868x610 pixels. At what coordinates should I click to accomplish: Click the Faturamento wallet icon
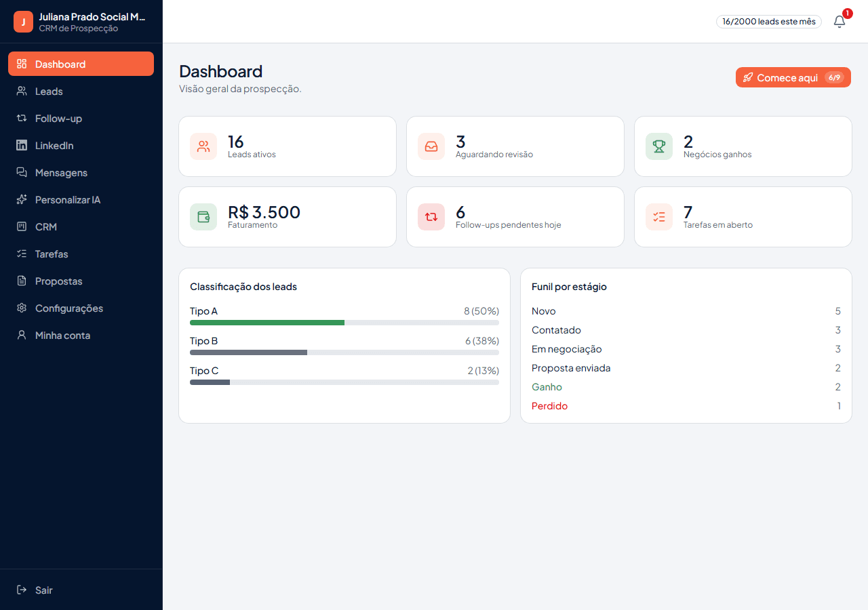click(x=203, y=217)
